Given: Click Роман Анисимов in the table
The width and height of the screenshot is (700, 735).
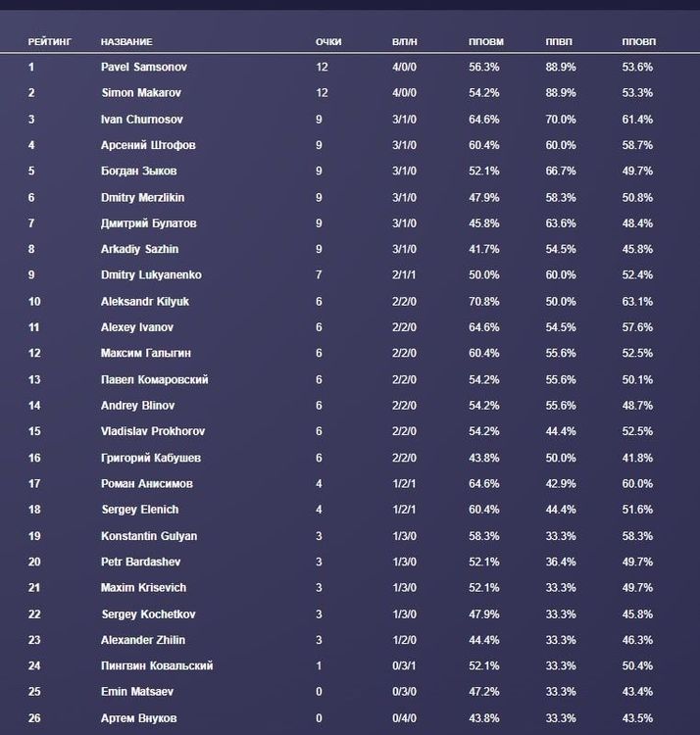Looking at the screenshot, I should point(147,484).
